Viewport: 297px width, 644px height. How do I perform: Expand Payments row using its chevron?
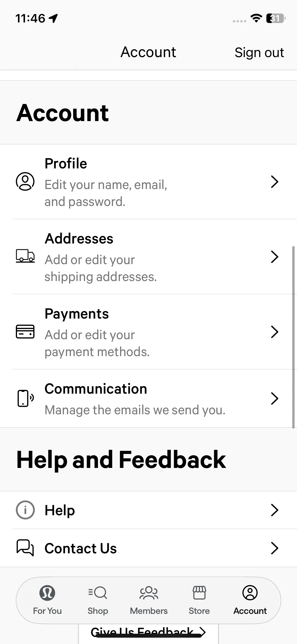tap(275, 332)
